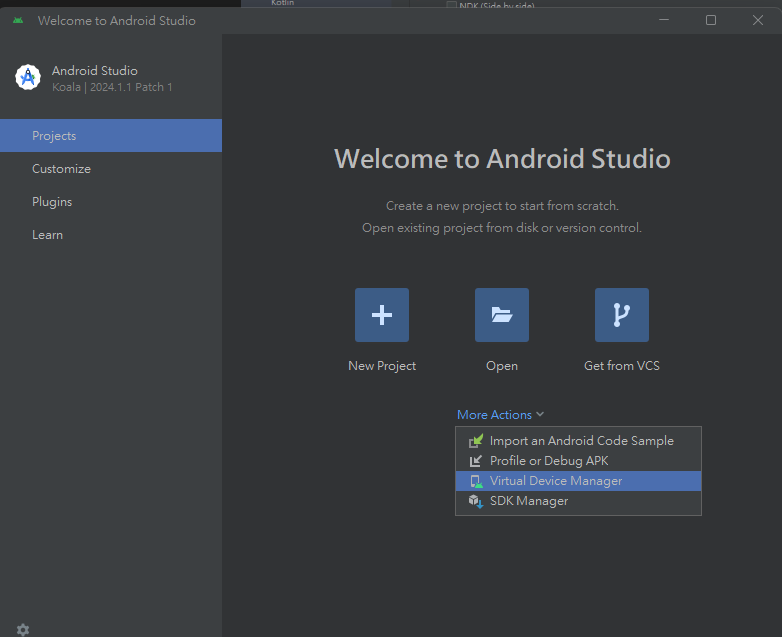The height and width of the screenshot is (637, 782).
Task: Click the New Project label
Action: tap(382, 366)
